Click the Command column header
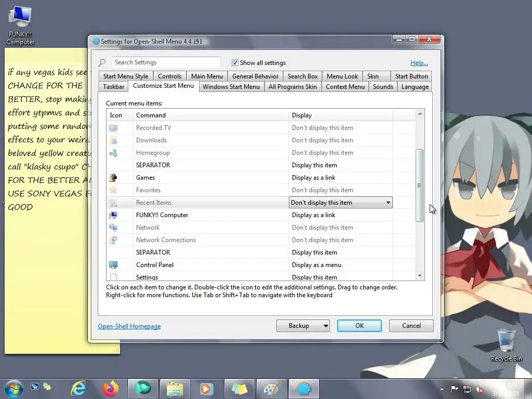The image size is (532, 399). pos(211,115)
